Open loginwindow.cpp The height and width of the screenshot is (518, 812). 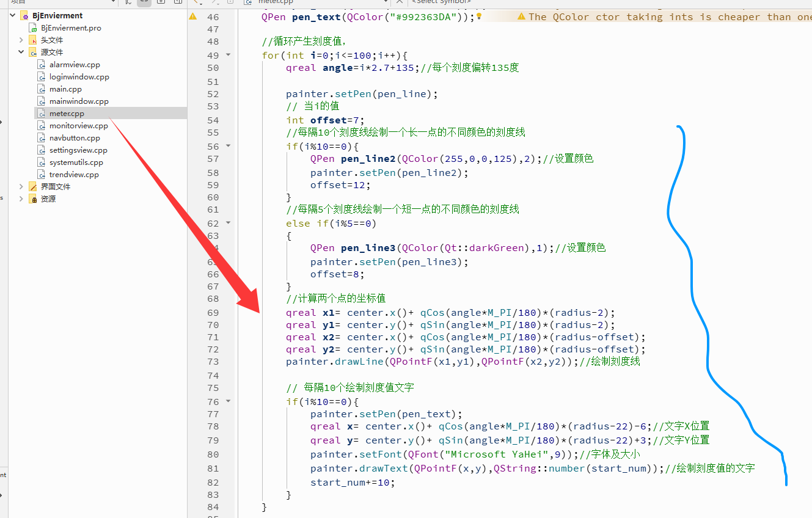click(79, 77)
